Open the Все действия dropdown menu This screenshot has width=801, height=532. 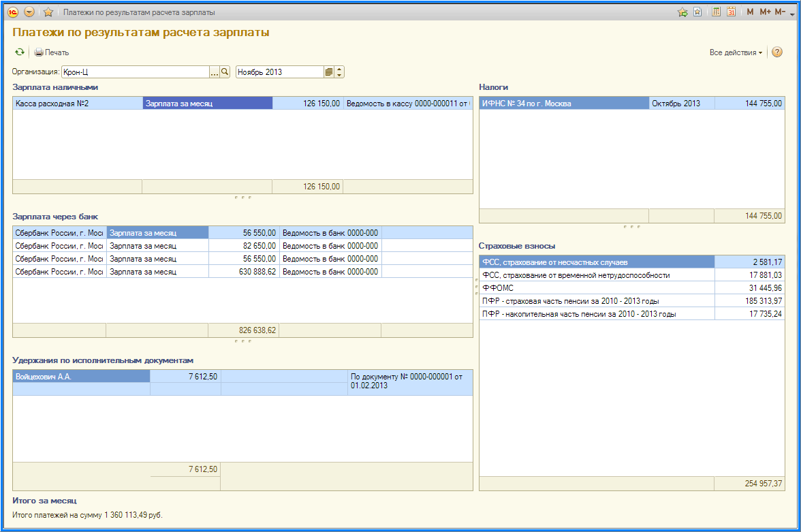tap(736, 52)
